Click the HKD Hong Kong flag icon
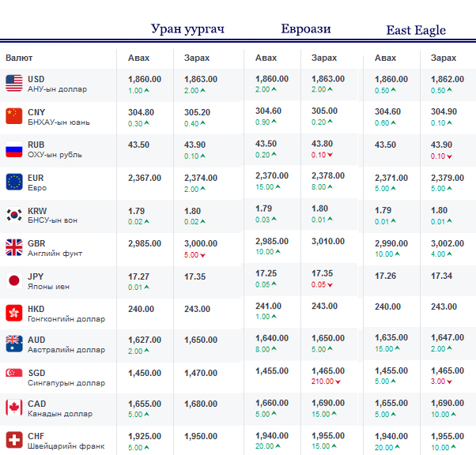This screenshot has width=476, height=455. click(14, 314)
